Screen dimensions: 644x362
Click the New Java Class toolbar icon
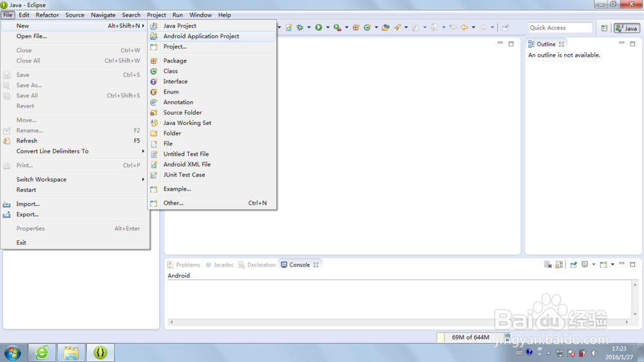[367, 28]
